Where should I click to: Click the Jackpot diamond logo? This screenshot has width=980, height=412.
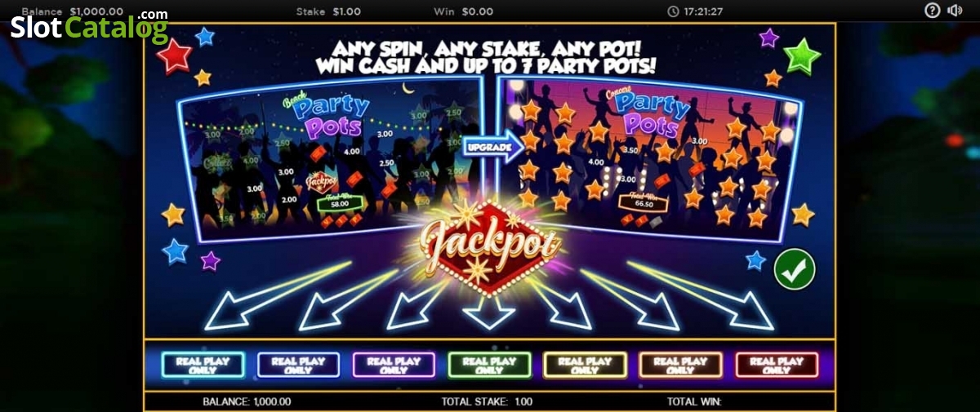(x=490, y=246)
